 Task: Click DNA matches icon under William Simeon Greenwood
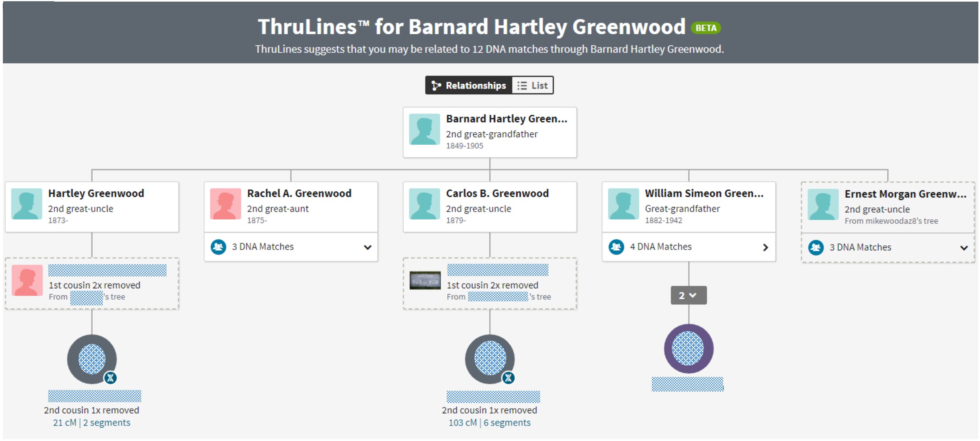[x=617, y=247]
